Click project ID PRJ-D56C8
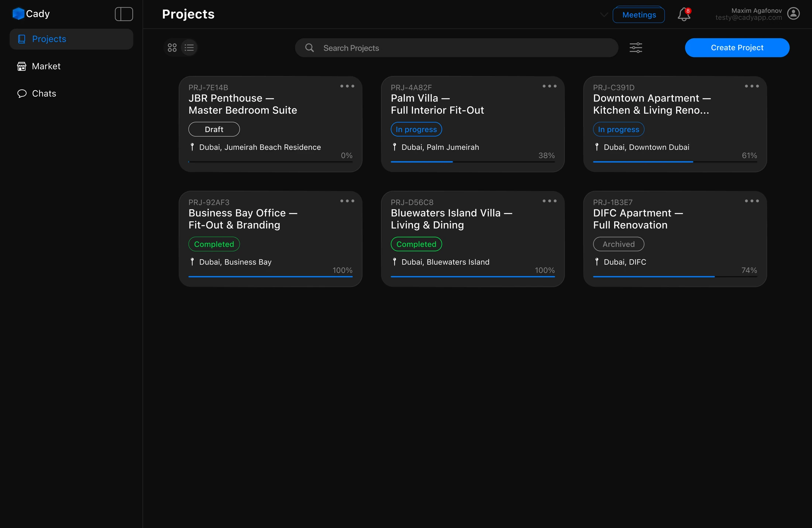812x528 pixels. pos(412,202)
